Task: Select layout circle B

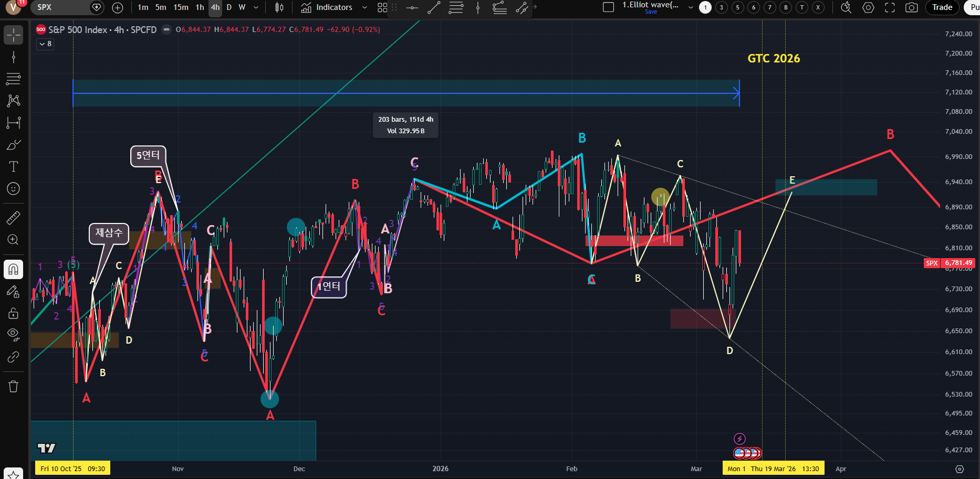Action: 786,7
